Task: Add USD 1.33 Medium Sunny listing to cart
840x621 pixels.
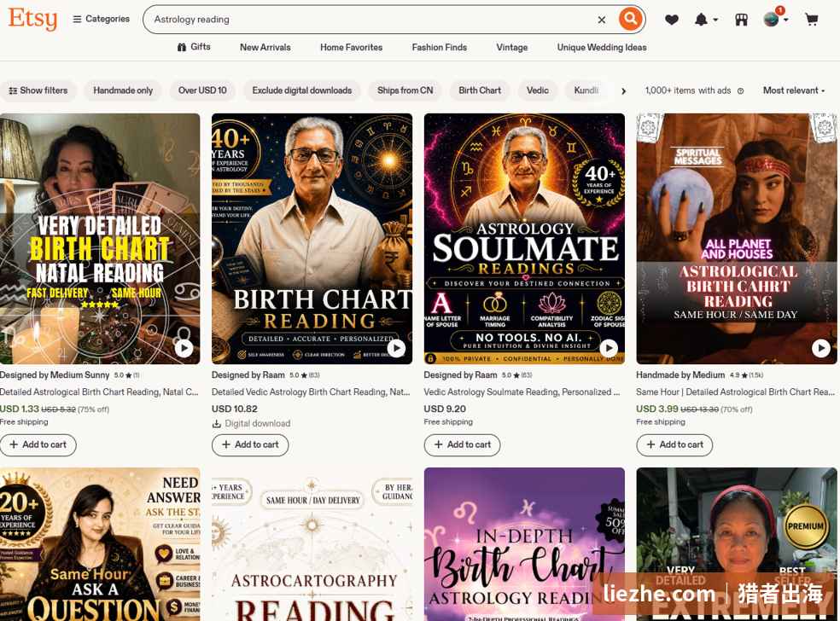Action: (38, 445)
